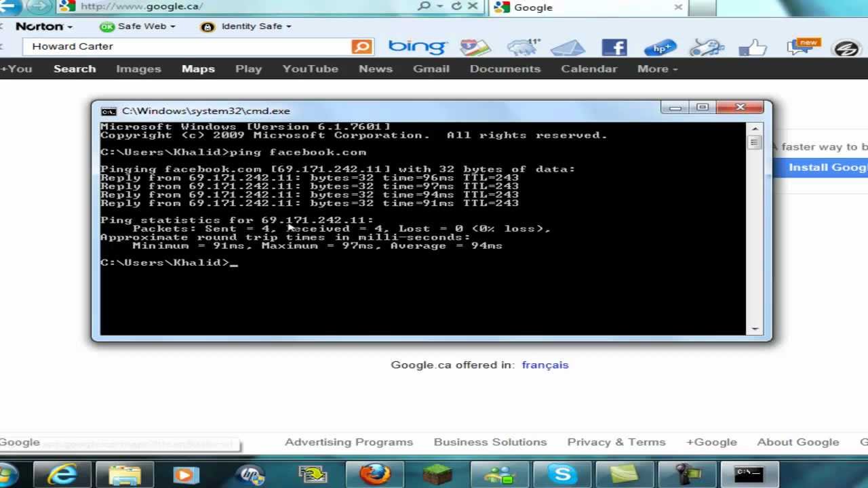Click the thumbs-up toolbar icon
The height and width of the screenshot is (488, 868).
tap(753, 47)
